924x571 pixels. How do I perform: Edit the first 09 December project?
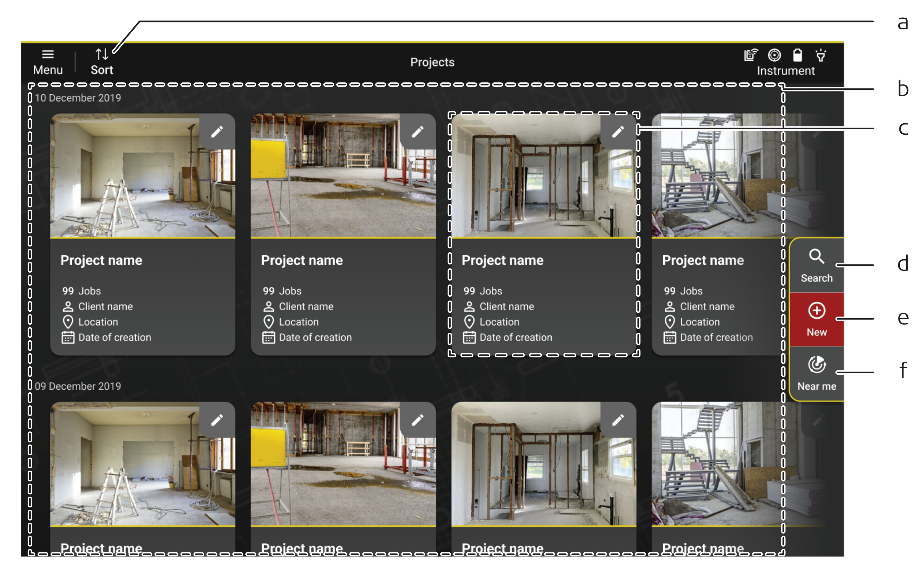[217, 420]
